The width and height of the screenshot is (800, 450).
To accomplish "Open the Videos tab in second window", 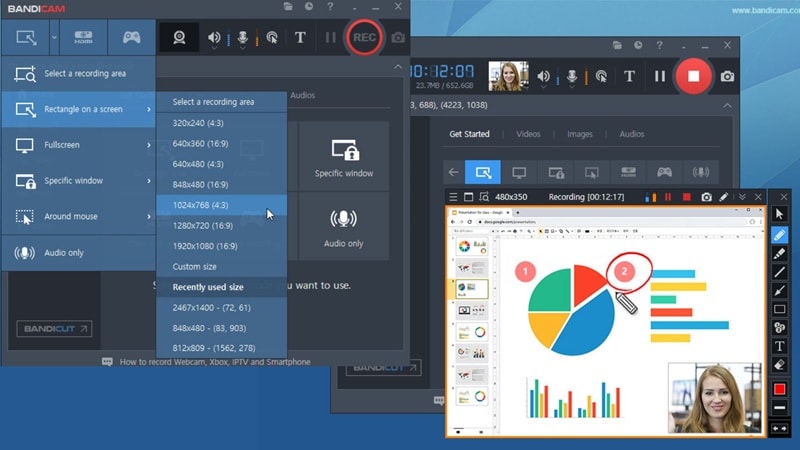I will (528, 134).
